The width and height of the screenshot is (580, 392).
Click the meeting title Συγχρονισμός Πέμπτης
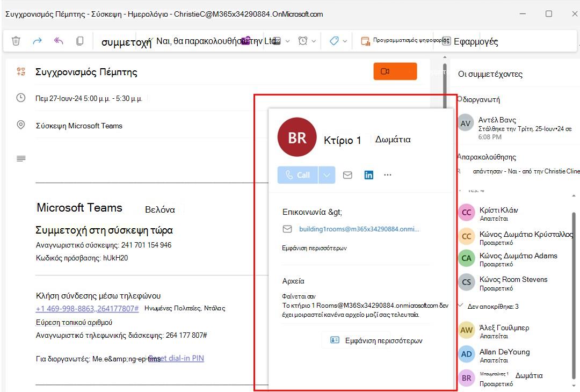pyautogui.click(x=86, y=72)
